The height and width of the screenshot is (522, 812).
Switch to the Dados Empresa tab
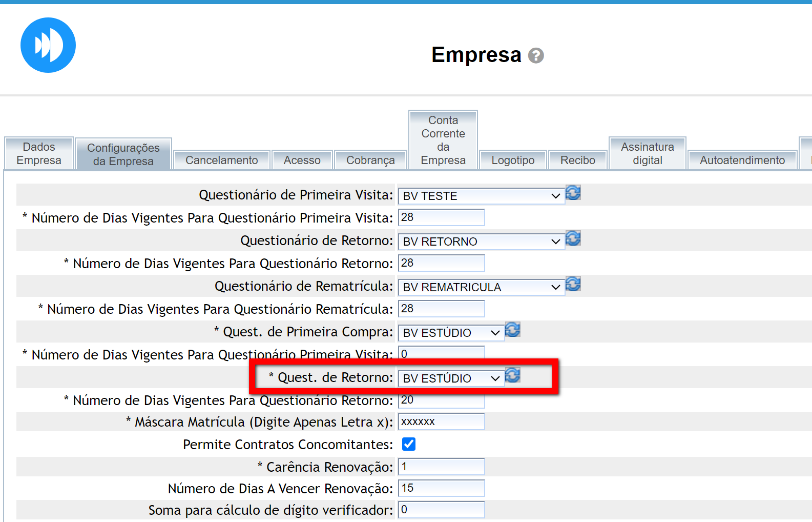(x=39, y=153)
